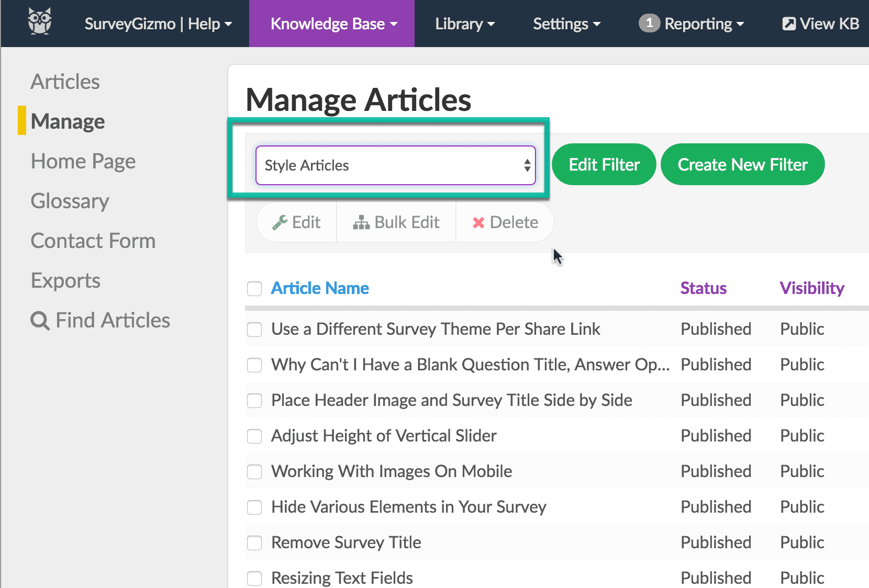Viewport: 869px width, 588px height.
Task: Open the Library dropdown menu
Action: (x=465, y=24)
